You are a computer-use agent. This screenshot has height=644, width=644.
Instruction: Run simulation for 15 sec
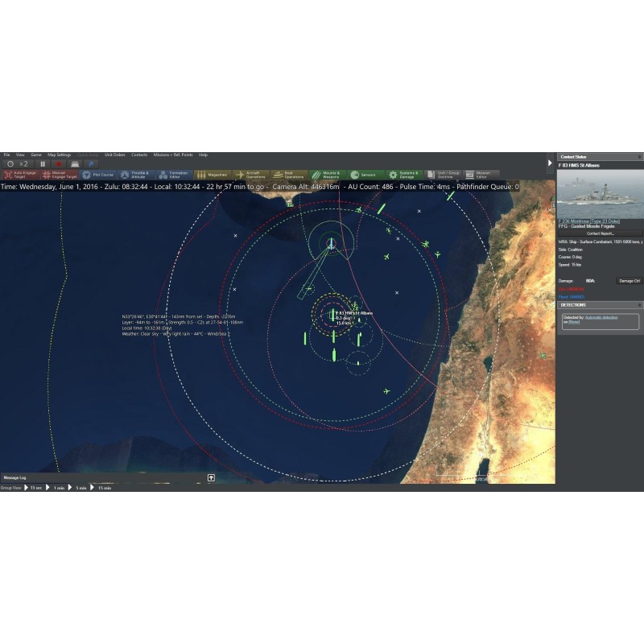pyautogui.click(x=33, y=488)
